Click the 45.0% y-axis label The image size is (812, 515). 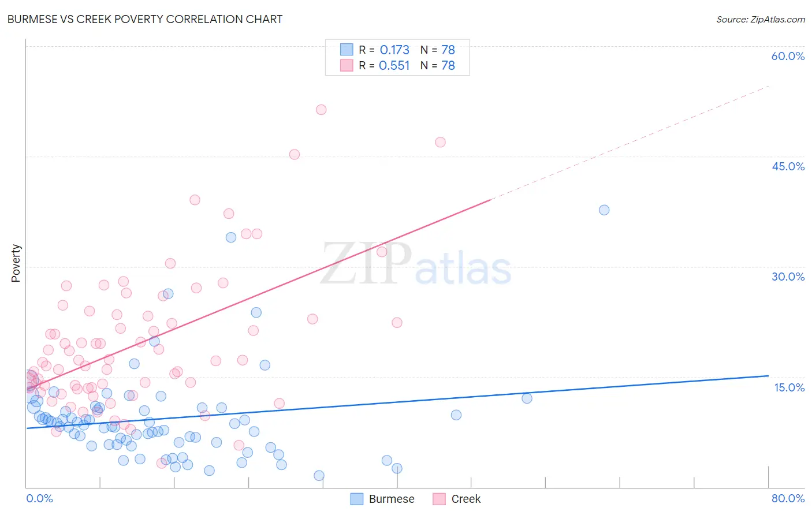click(788, 166)
